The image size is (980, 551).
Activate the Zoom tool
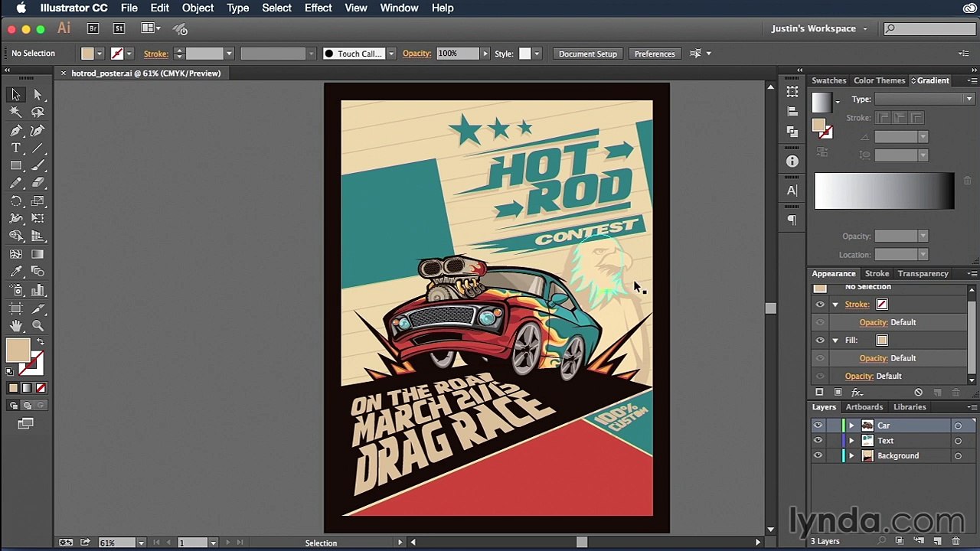[x=38, y=326]
